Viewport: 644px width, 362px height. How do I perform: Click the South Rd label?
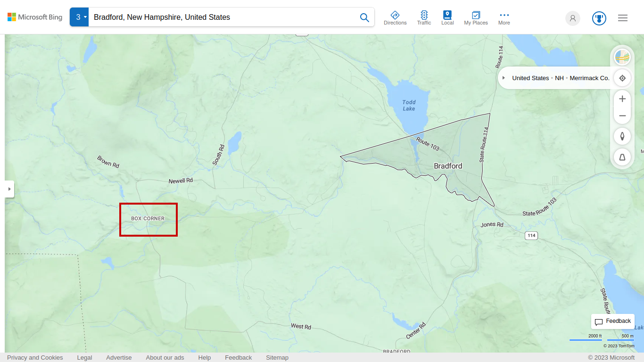click(217, 155)
